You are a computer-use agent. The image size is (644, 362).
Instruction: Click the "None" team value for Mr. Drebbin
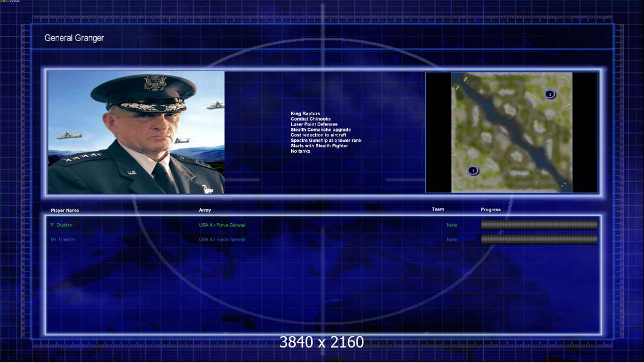(x=452, y=240)
